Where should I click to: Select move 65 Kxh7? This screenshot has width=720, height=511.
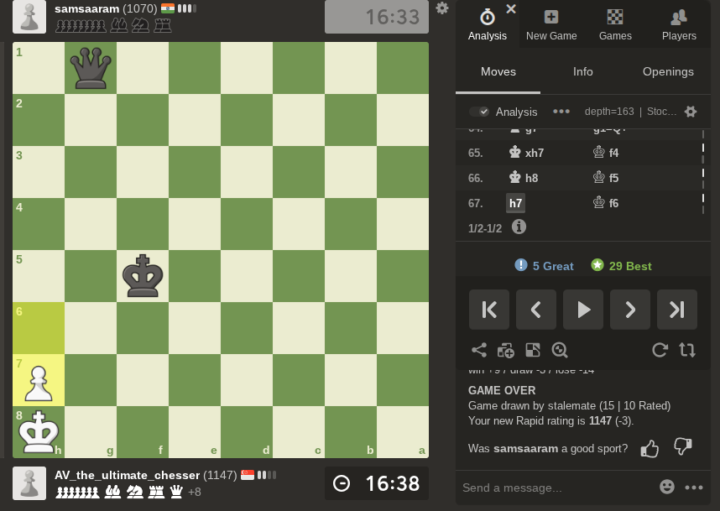[x=527, y=152]
